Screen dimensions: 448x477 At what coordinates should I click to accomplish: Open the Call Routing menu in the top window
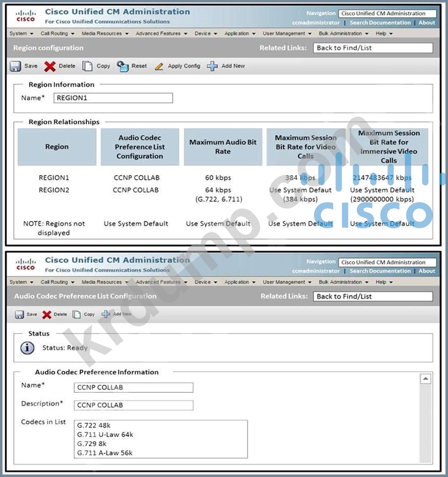tap(57, 34)
